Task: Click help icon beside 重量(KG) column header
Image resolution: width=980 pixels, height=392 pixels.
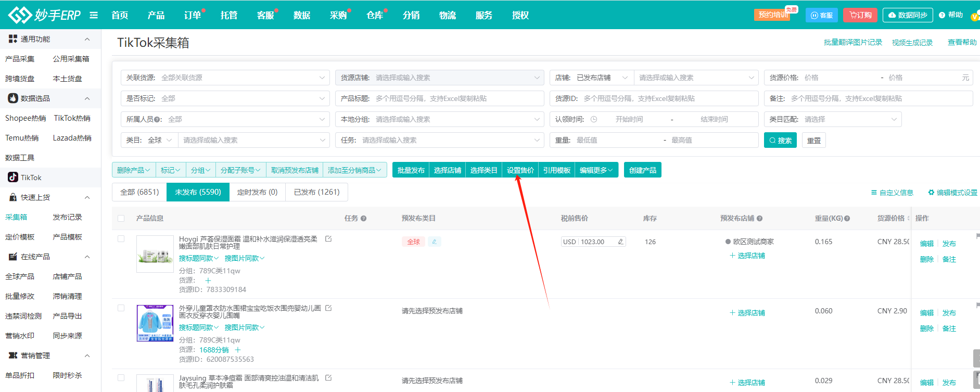Action: 847,219
